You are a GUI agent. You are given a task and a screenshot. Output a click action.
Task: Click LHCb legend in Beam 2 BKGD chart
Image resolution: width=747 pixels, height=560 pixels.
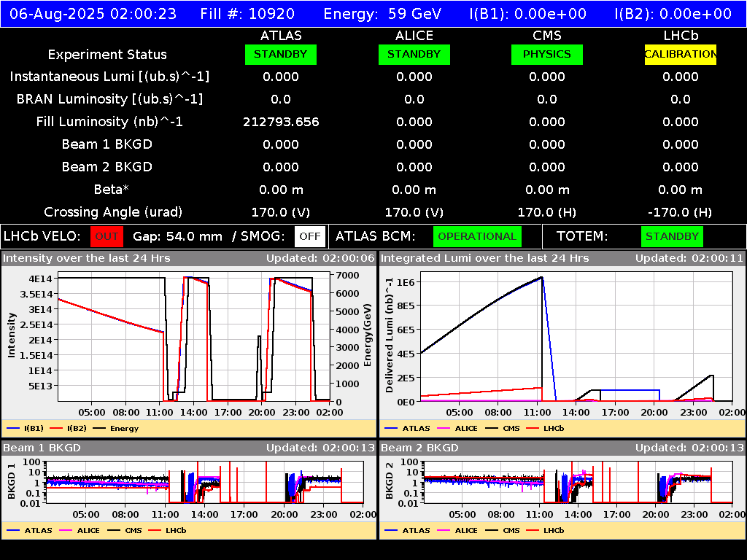point(545,530)
